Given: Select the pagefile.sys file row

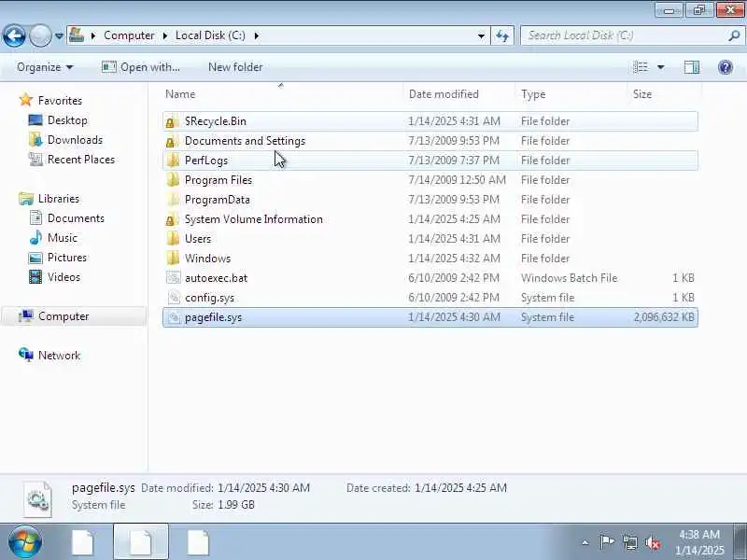Looking at the screenshot, I should point(430,317).
